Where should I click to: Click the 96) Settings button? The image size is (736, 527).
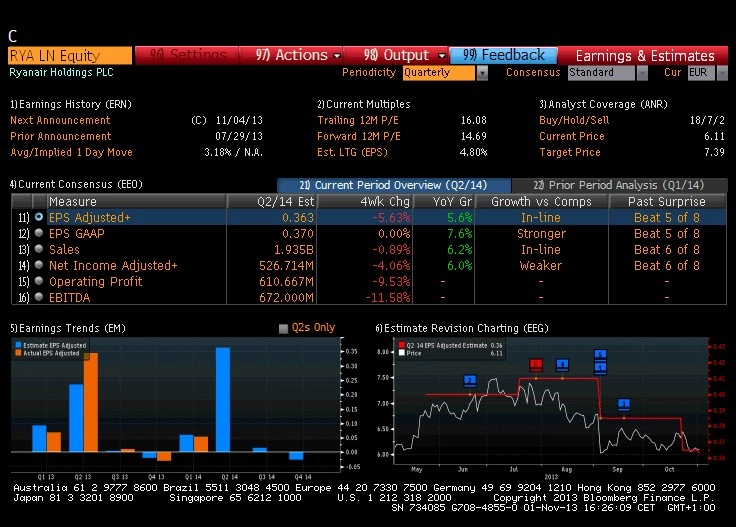click(x=187, y=55)
